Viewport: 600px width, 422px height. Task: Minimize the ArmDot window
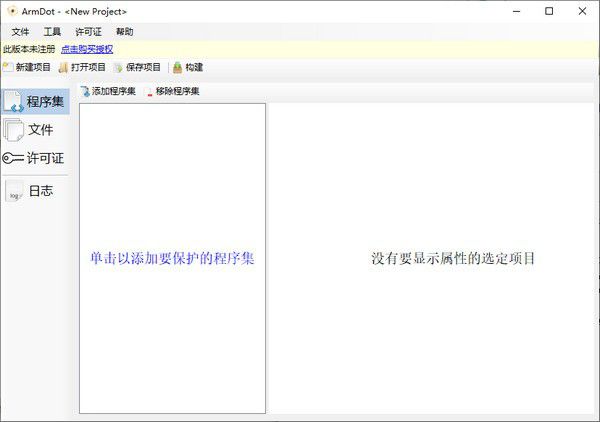[517, 11]
